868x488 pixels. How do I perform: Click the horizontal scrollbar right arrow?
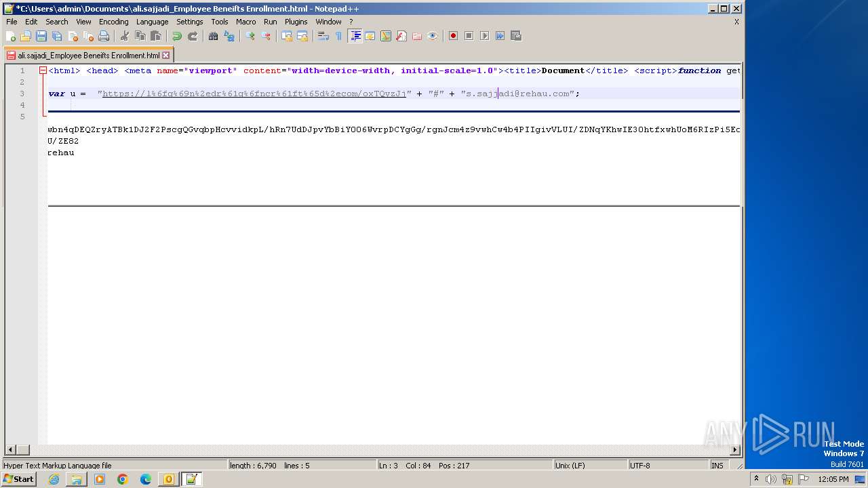(734, 450)
